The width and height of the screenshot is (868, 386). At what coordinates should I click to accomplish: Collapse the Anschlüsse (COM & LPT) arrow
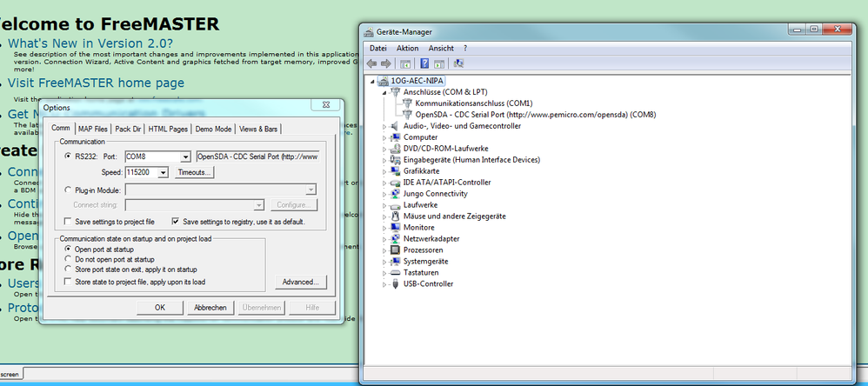pyautogui.click(x=384, y=93)
